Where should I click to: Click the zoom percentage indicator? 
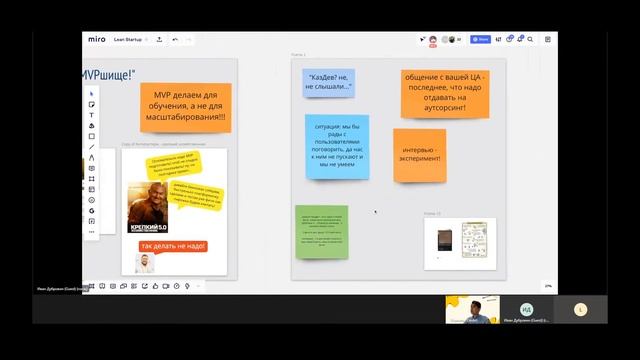point(548,286)
